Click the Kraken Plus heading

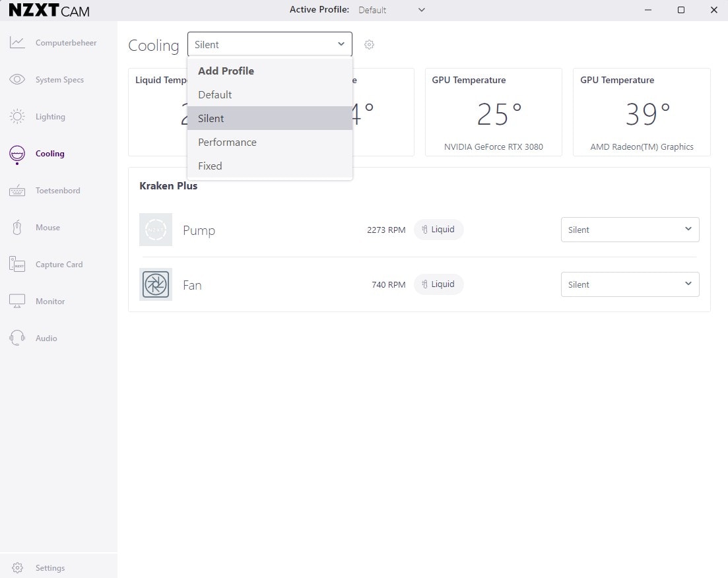168,185
